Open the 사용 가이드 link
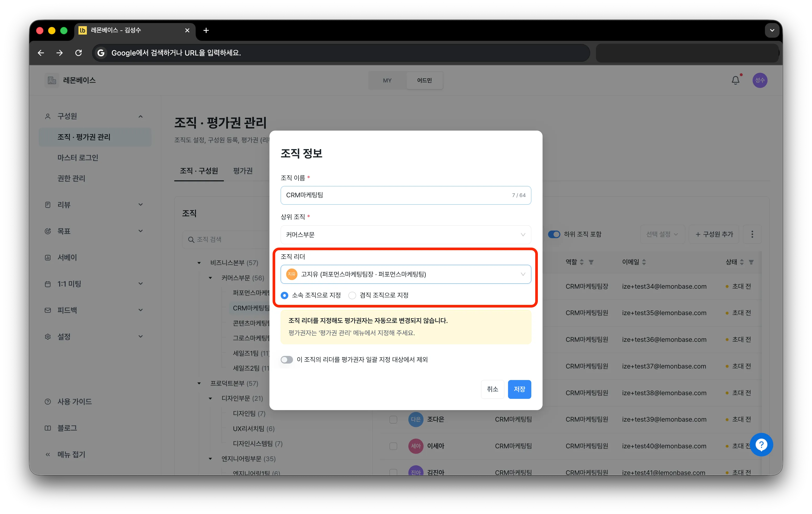812x514 pixels. [x=75, y=401]
